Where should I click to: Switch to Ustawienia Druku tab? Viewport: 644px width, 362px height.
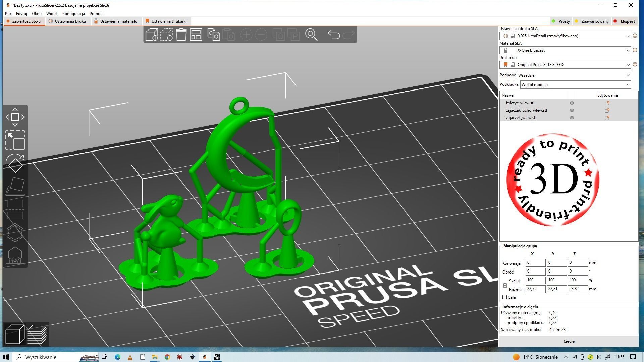tap(67, 21)
